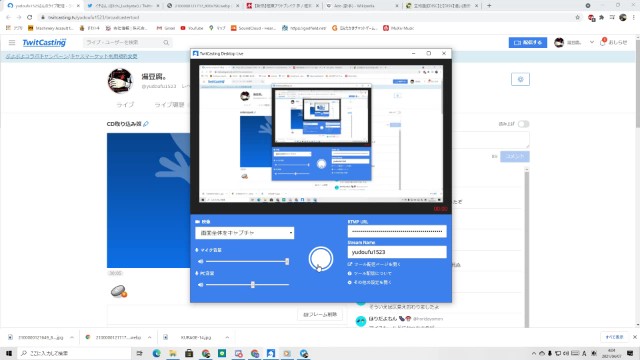The width and height of the screenshot is (640, 360).
Task: Open the gear settings button on profile
Action: (520, 79)
